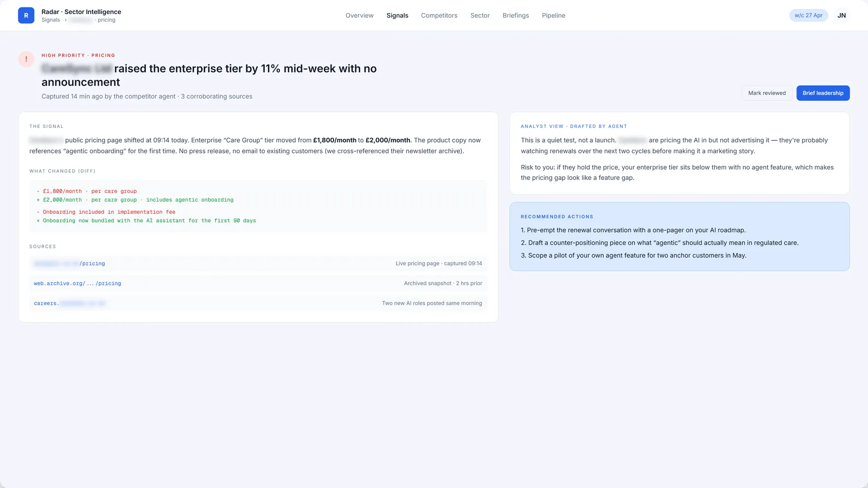Click recommended action 3 about scoping a pilot

point(634,255)
